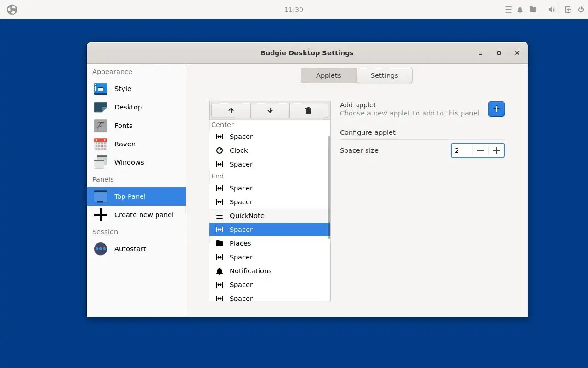Select the Spacer directly above Clock
588x368 pixels.
tap(270, 137)
